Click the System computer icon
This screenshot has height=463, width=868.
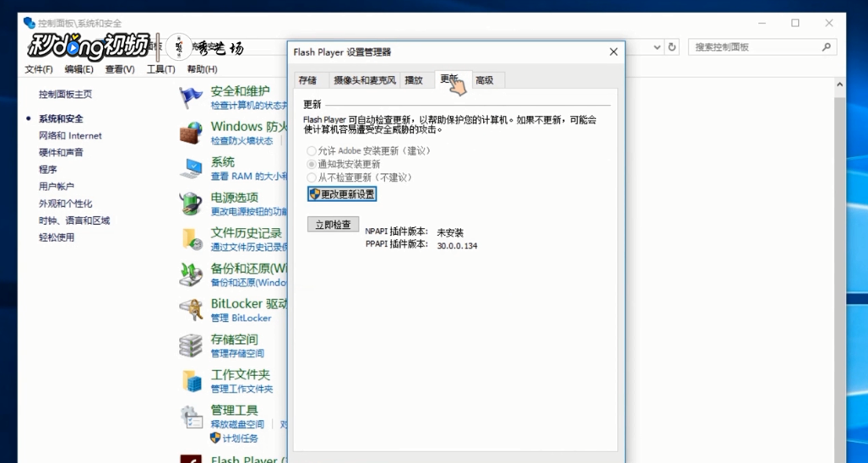[x=192, y=168]
